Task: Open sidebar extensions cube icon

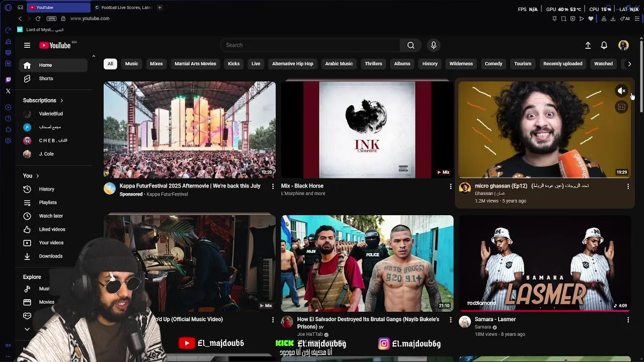Action: [8, 130]
